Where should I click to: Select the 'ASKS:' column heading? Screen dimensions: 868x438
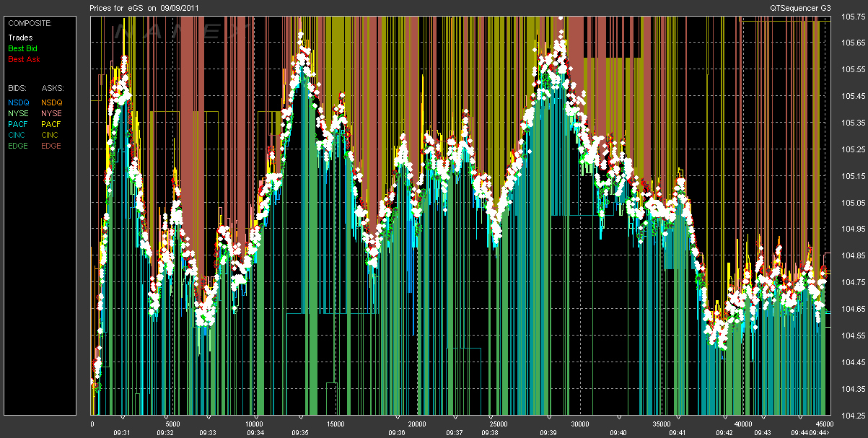(52, 87)
